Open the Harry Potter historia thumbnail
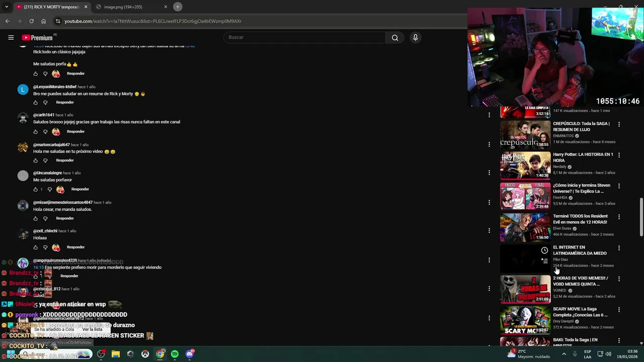 coord(525,165)
